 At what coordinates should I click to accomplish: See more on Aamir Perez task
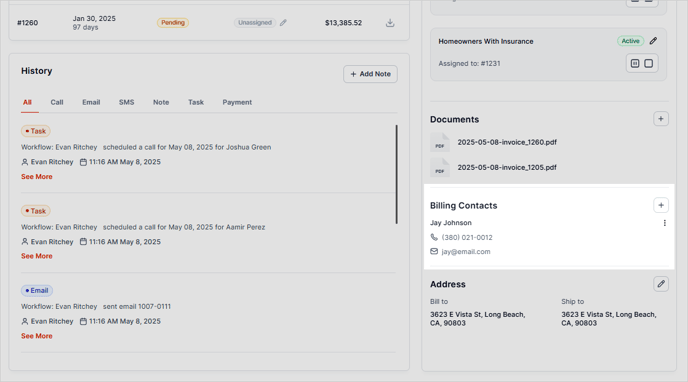(x=37, y=256)
